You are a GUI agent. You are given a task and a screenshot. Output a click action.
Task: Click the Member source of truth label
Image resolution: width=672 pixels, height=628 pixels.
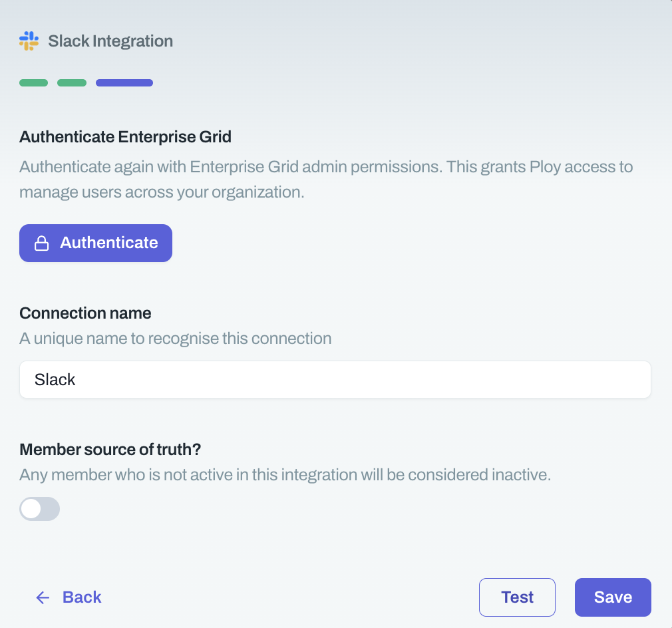point(110,449)
